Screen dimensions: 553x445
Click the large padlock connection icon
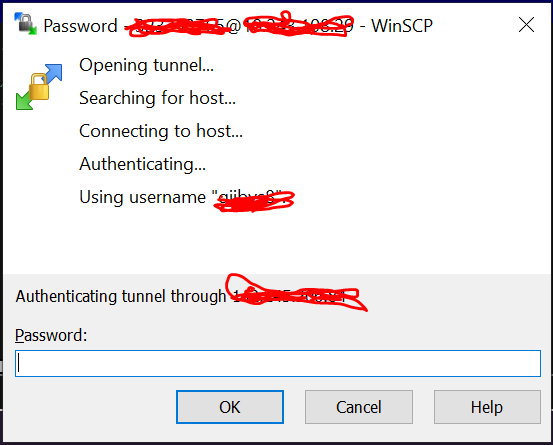39,87
